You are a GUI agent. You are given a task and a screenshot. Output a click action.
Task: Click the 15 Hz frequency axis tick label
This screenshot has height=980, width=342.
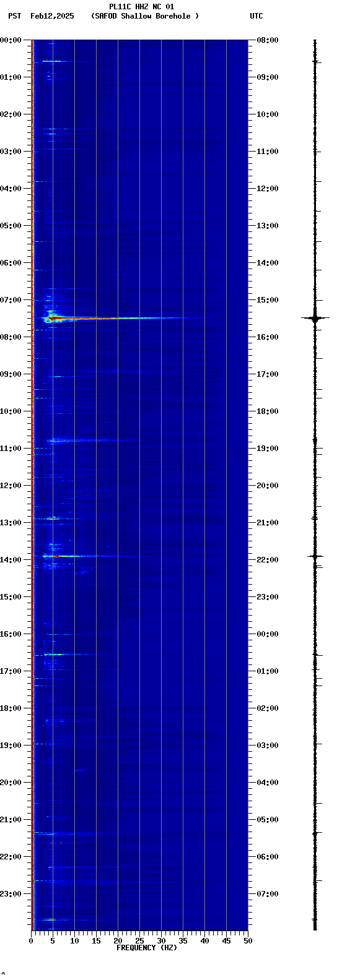[96, 941]
